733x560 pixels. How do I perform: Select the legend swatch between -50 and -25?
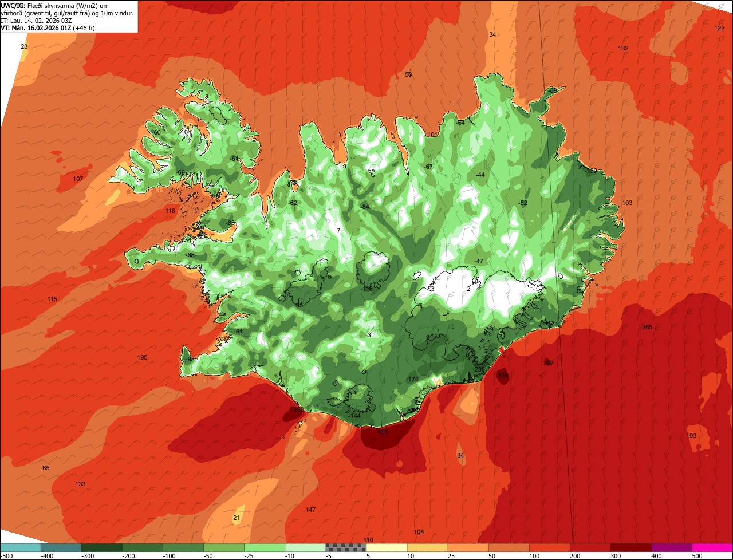click(x=224, y=547)
